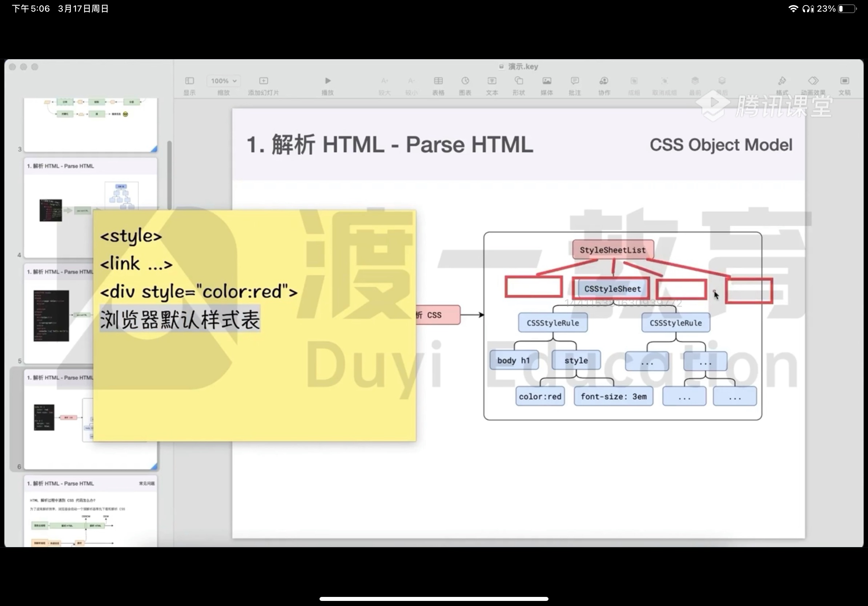Select the StyleSheetList node
Image resolution: width=868 pixels, height=606 pixels.
pyautogui.click(x=613, y=250)
